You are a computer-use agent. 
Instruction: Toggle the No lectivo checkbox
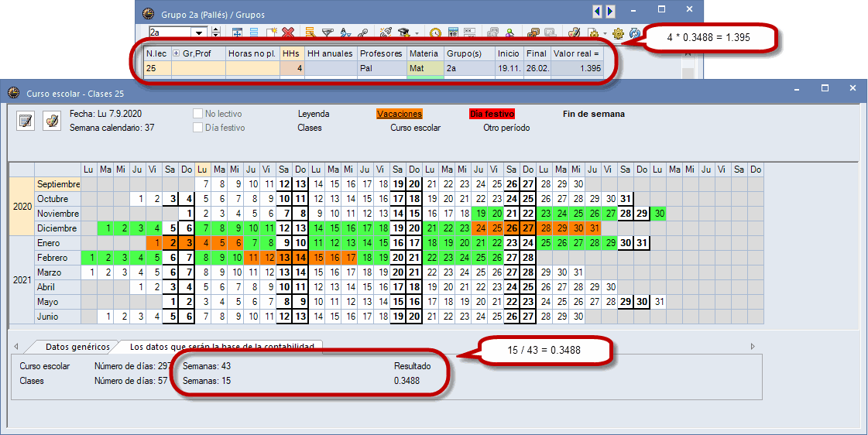(x=197, y=114)
